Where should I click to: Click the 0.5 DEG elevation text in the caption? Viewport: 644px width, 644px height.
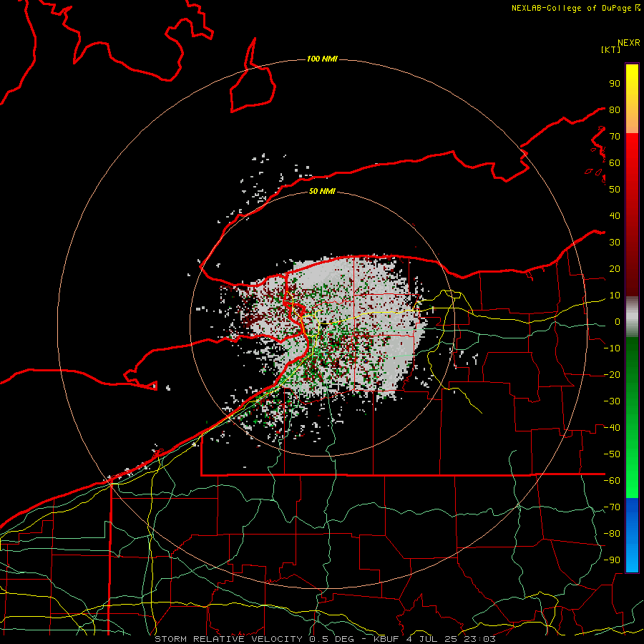(332, 639)
